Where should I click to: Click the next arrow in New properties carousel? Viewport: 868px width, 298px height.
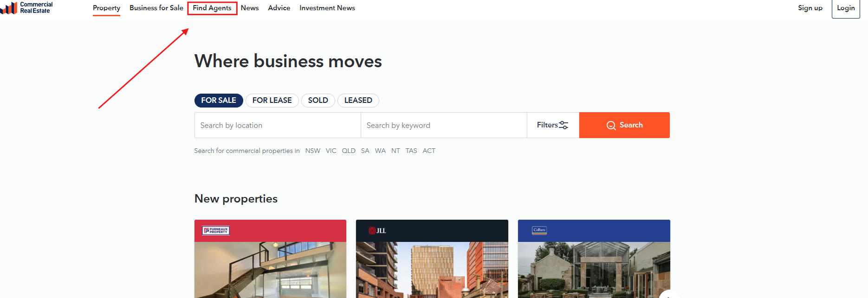point(669,295)
